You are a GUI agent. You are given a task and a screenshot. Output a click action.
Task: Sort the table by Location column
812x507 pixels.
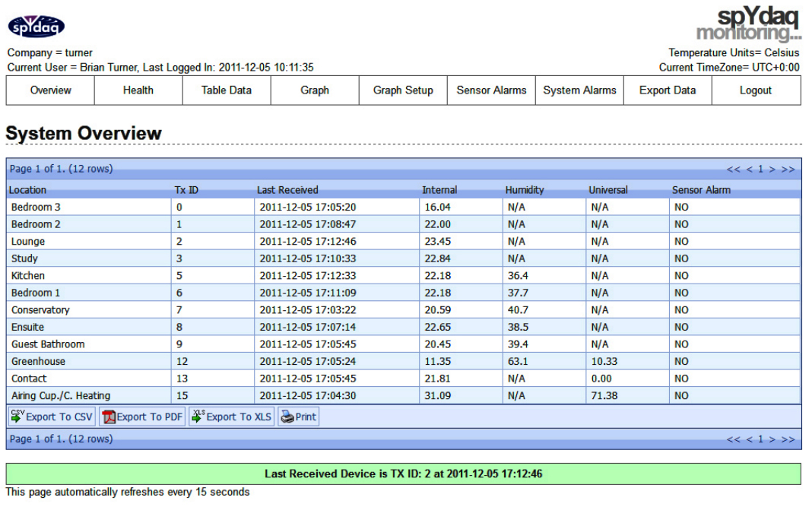[x=27, y=190]
